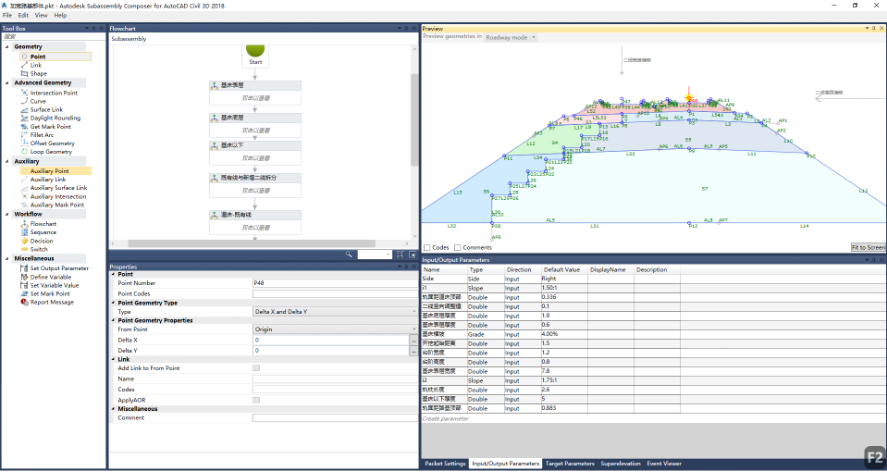Open the Edit menu
The height and width of the screenshot is (472, 887).
point(23,15)
